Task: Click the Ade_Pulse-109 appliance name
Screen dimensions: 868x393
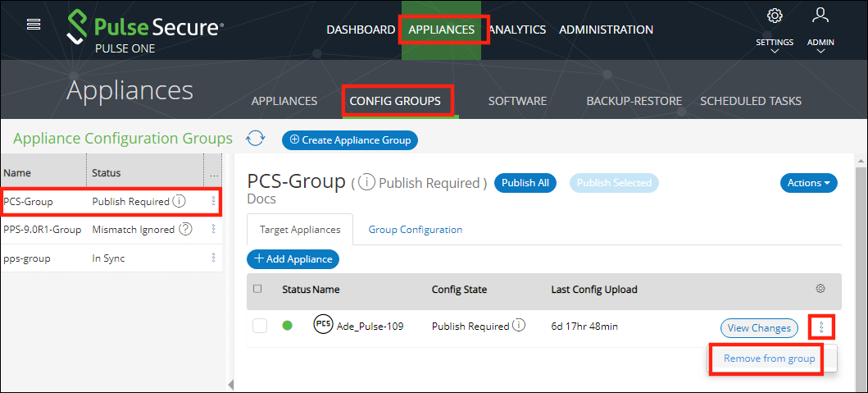Action: click(x=370, y=327)
